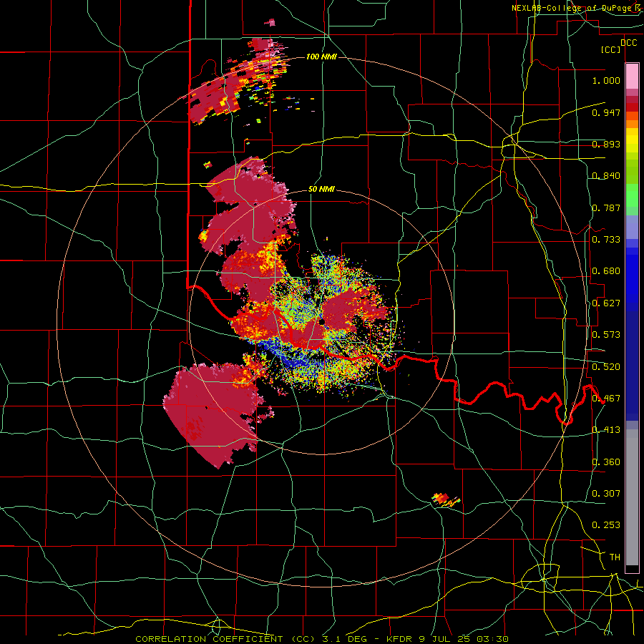The height and width of the screenshot is (644, 644).
Task: Click the [CC] legend unit label
Action: tap(610, 49)
